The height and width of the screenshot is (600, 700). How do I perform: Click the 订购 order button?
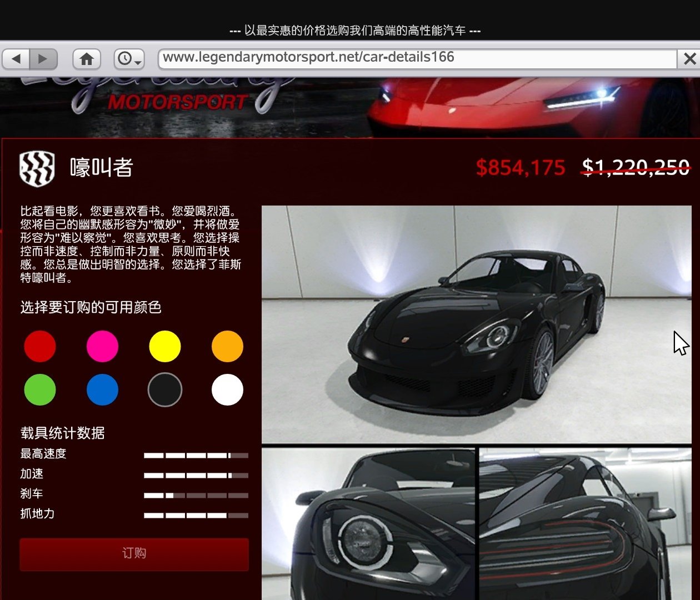click(134, 554)
